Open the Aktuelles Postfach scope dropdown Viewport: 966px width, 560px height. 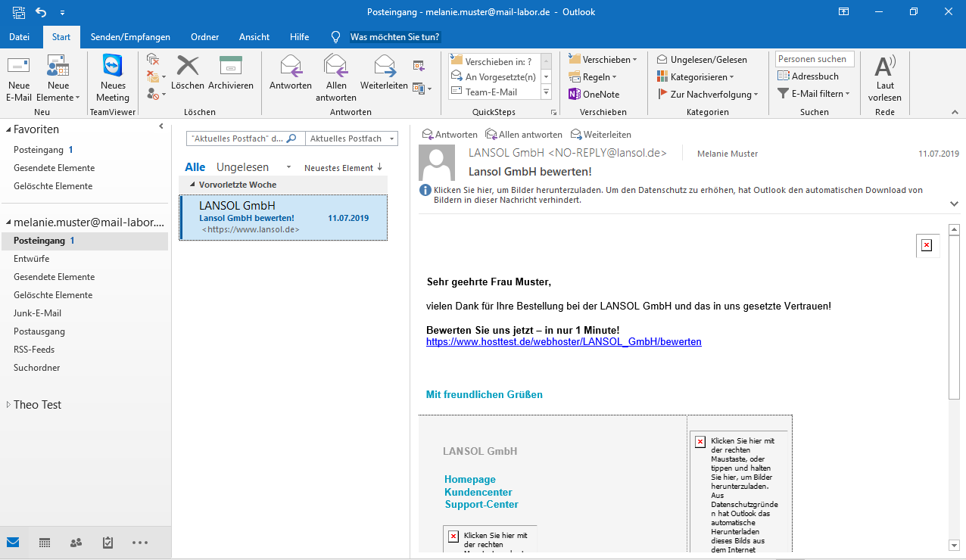(x=351, y=138)
